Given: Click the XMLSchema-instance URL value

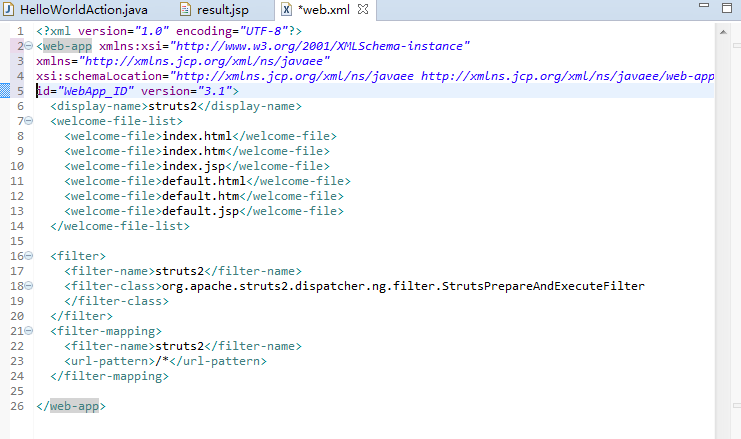Looking at the screenshot, I should [x=320, y=46].
